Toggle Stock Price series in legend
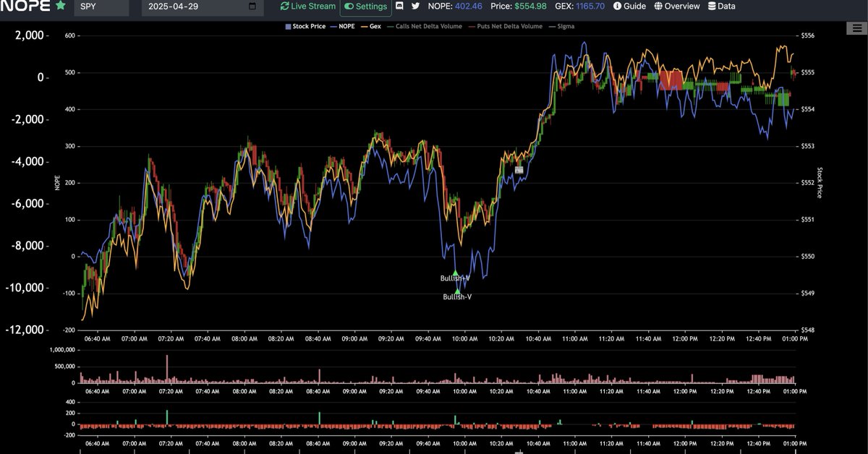The image size is (868, 454). point(305,27)
